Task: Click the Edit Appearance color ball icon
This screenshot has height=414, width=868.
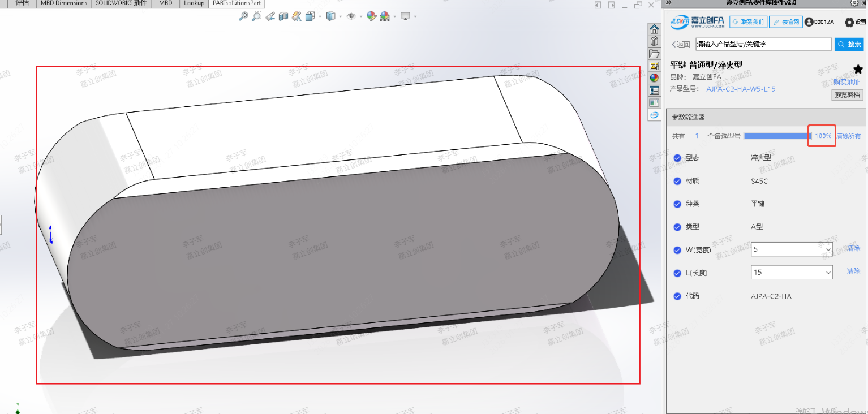Action: click(371, 16)
